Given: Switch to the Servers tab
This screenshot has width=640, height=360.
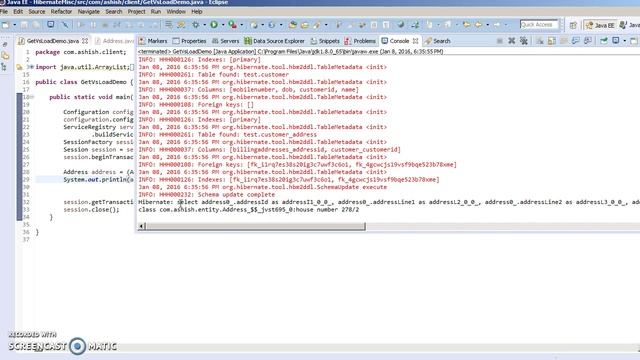Looking at the screenshot, I should [x=225, y=41].
